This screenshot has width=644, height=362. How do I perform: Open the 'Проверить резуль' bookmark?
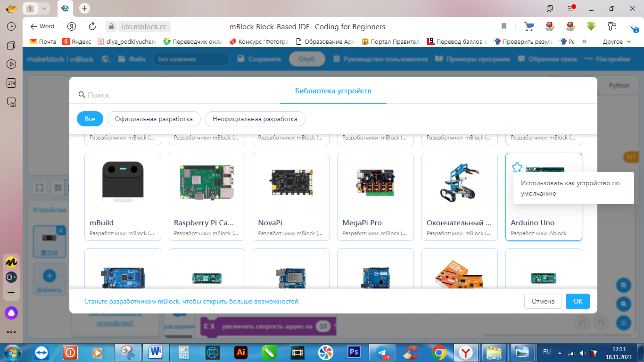point(523,41)
